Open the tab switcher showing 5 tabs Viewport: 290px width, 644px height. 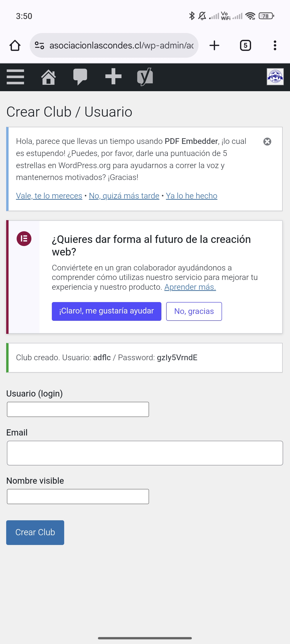[245, 46]
